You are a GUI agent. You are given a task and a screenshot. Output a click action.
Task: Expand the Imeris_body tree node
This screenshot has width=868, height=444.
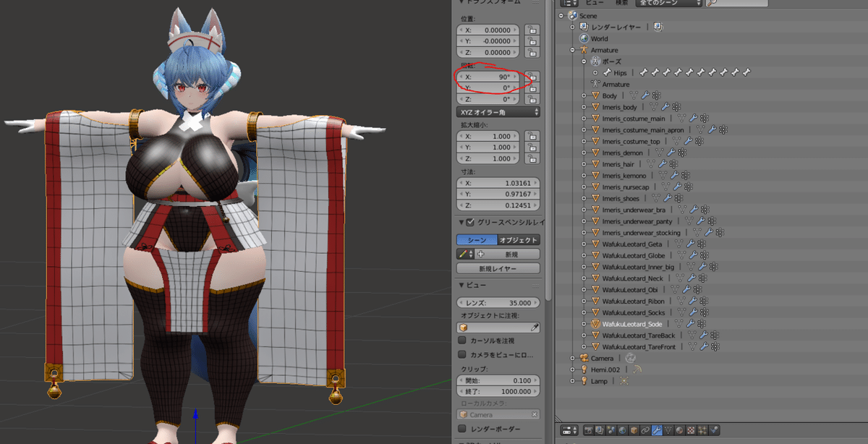click(584, 107)
